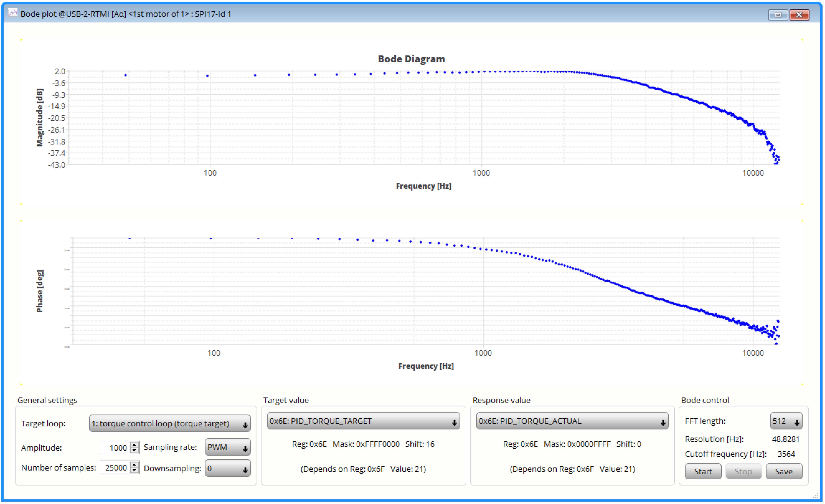Image resolution: width=825 pixels, height=504 pixels.
Task: Close the Bode plot window
Action: 799,14
